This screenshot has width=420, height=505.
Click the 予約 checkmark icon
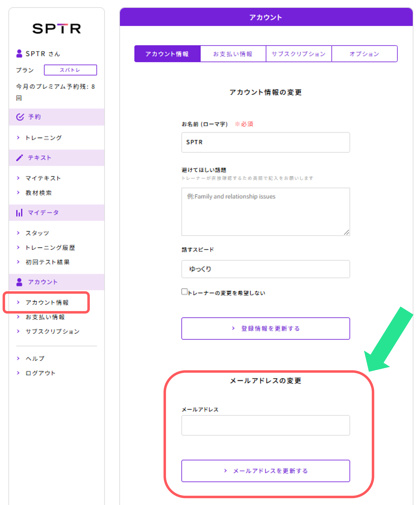(x=20, y=117)
